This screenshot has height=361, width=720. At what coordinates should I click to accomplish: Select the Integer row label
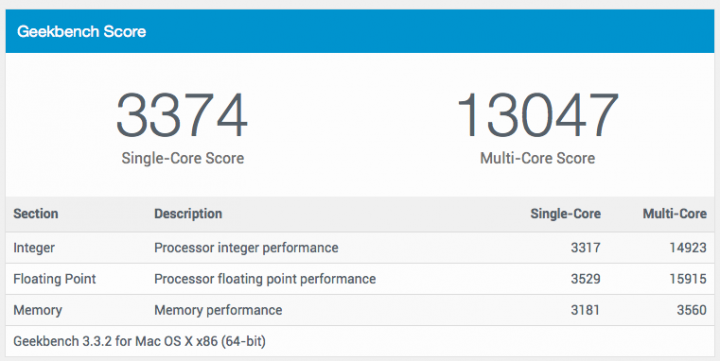(34, 248)
